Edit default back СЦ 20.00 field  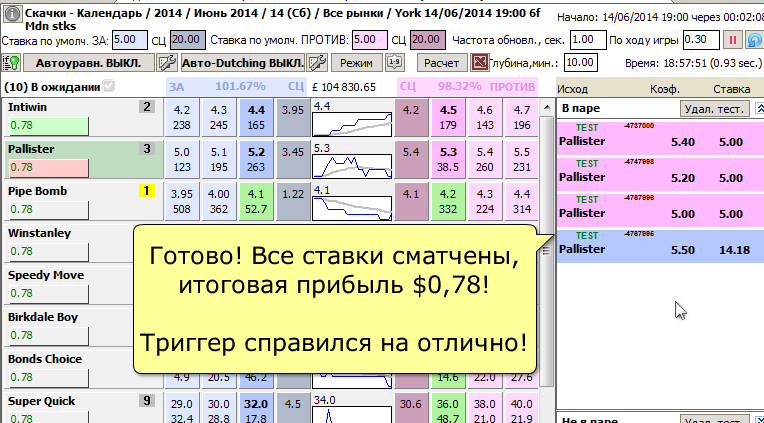point(188,40)
